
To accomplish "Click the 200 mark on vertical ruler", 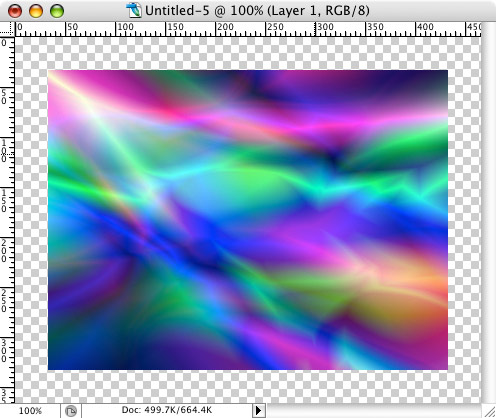I will tap(4, 250).
